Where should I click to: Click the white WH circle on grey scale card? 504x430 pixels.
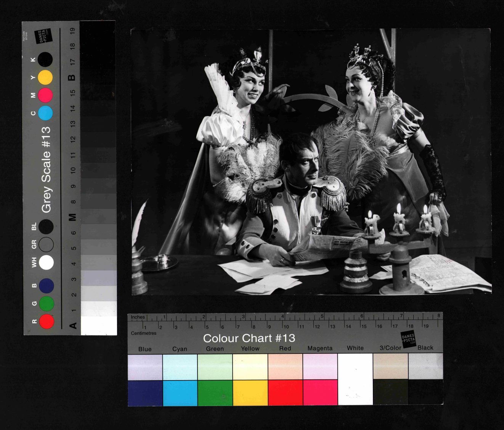(x=46, y=262)
